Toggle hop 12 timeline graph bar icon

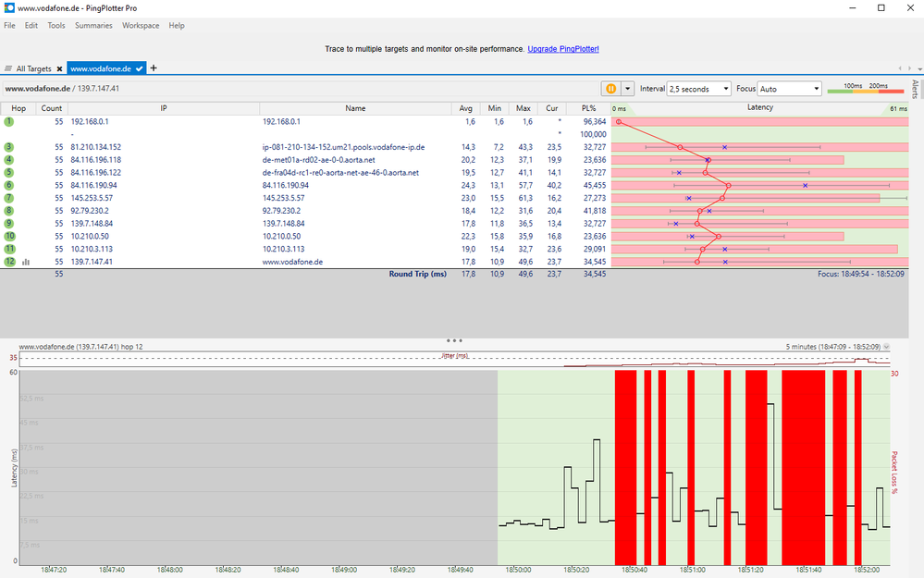[26, 263]
